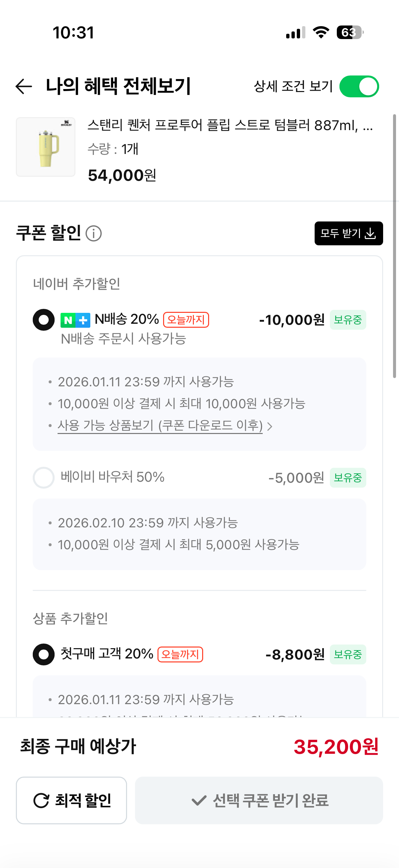
Task: Tap the coupon discount info icon
Action: point(94,233)
